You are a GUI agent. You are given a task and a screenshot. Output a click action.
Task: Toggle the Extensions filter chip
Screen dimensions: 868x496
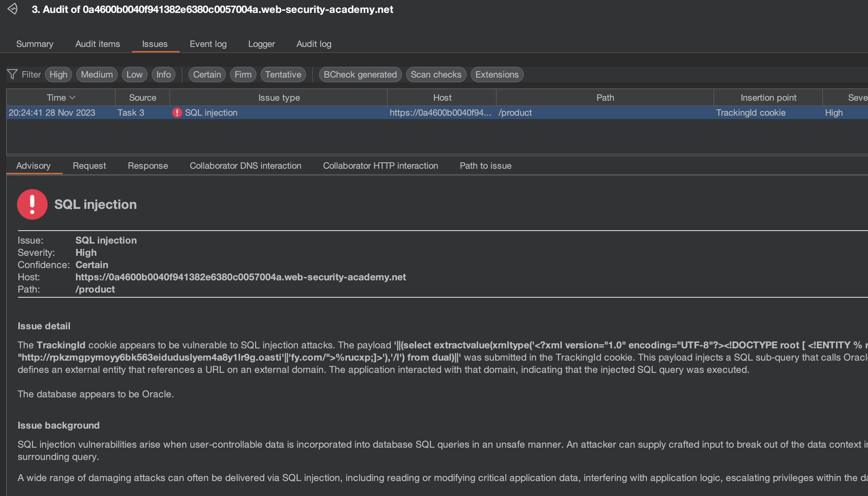point(497,74)
